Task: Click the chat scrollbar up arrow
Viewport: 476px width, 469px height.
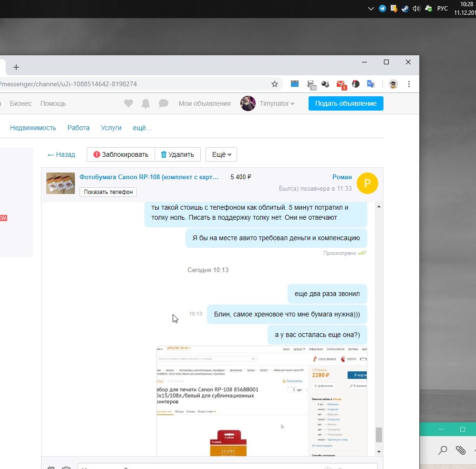Action: pos(379,206)
